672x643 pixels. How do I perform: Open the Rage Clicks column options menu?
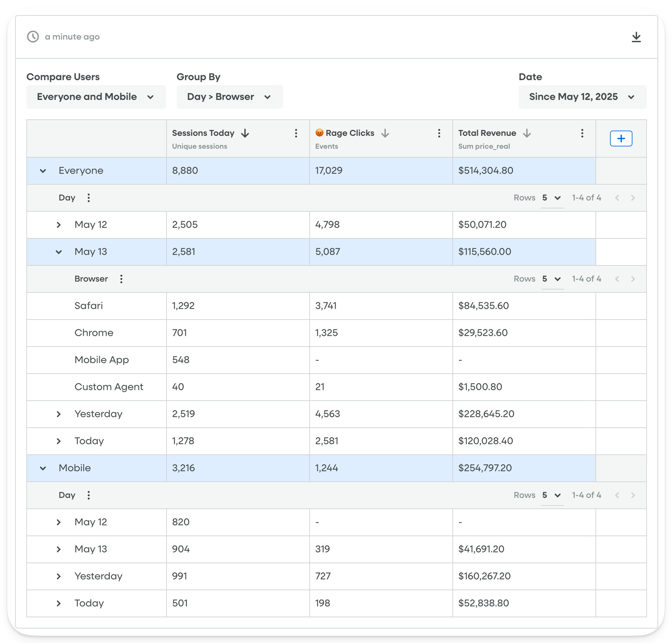(x=439, y=133)
